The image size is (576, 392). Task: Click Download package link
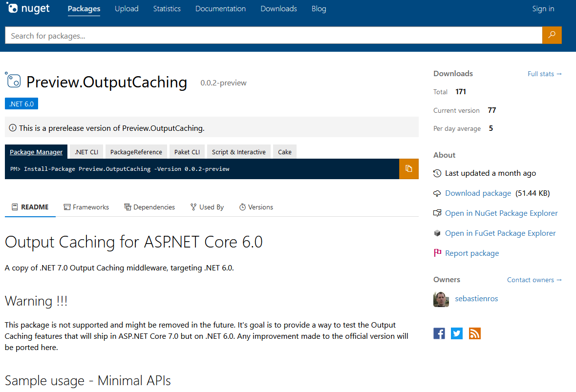[x=478, y=193]
